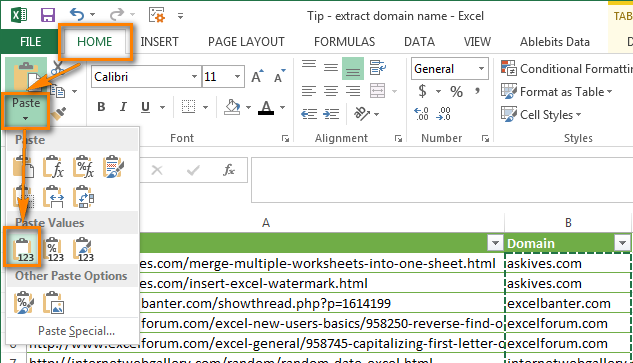
Task: Click Increase Font Size icon
Action: click(x=257, y=76)
